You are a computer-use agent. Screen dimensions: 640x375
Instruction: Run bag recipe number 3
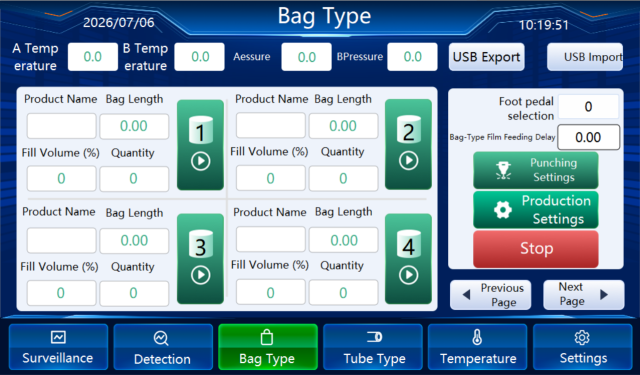(x=200, y=259)
